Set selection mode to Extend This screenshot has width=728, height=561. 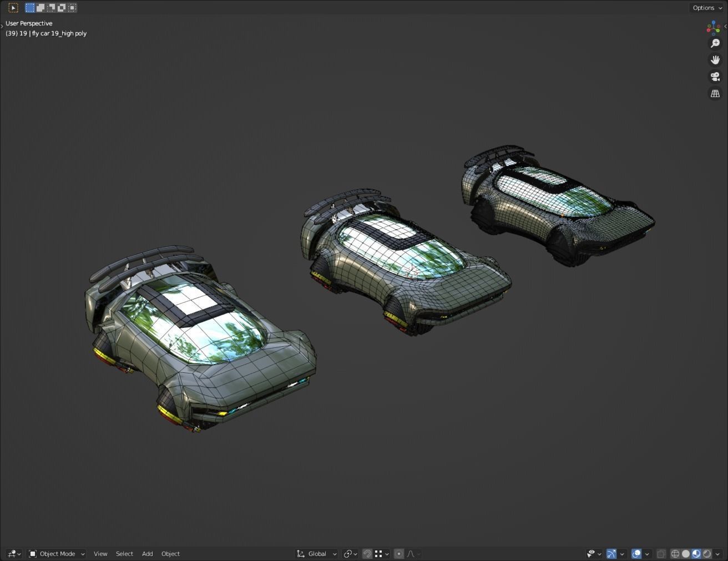point(41,8)
